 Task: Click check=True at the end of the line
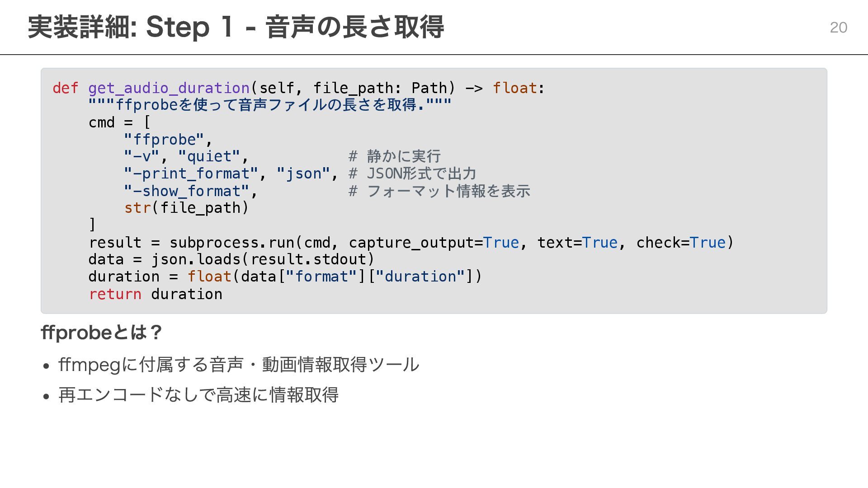click(680, 243)
